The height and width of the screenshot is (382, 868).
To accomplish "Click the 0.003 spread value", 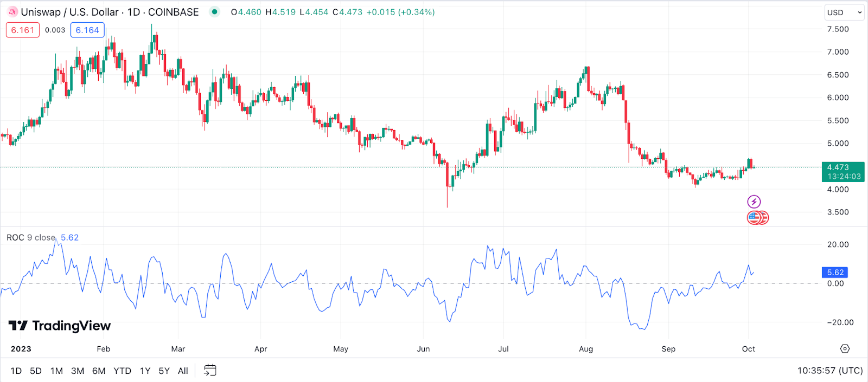I will tap(55, 30).
